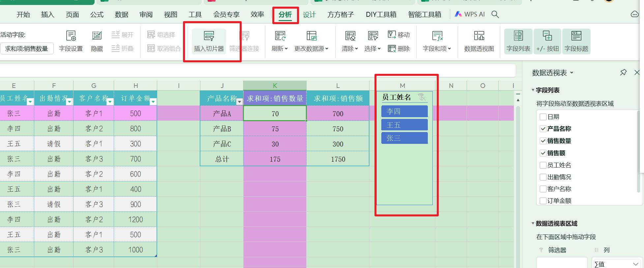Open the 字段设置 field settings tool
644x268 pixels.
click(71, 41)
